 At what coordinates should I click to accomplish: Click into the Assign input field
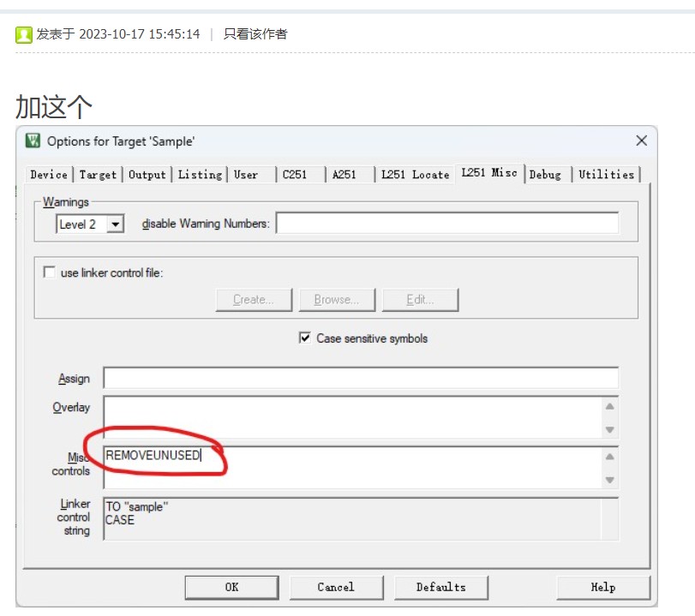coord(360,378)
